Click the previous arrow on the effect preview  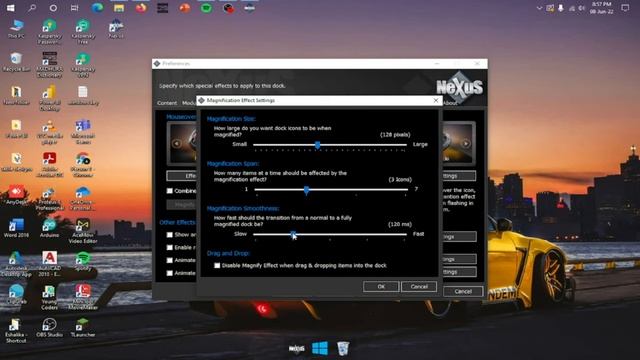[x=176, y=143]
